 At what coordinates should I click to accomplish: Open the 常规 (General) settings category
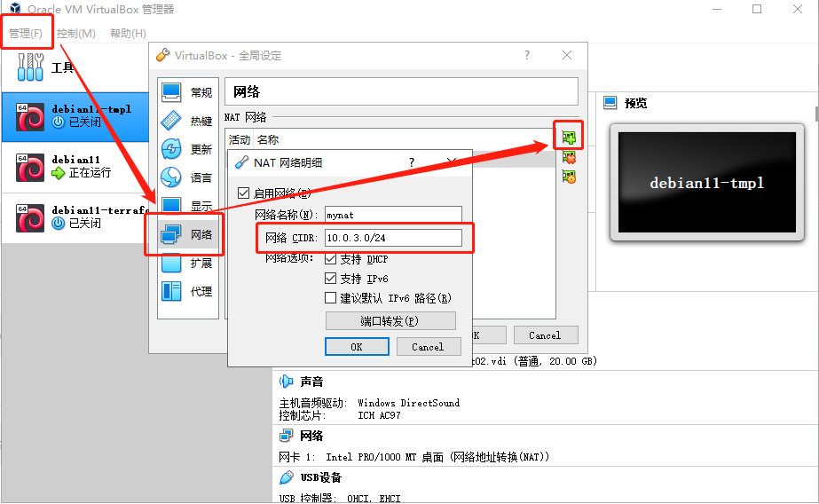pos(186,92)
